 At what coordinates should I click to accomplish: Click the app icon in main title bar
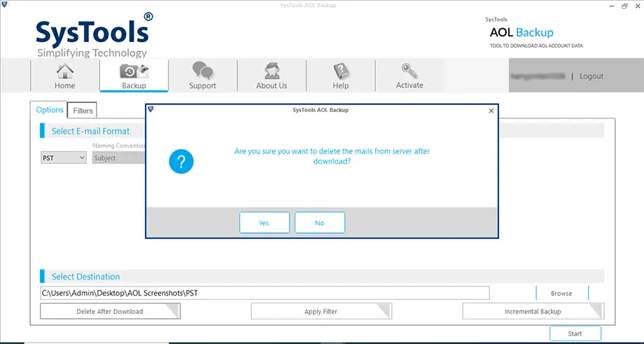4,4
